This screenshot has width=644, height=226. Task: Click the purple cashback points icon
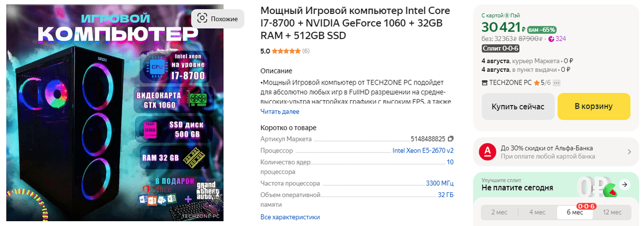click(552, 39)
